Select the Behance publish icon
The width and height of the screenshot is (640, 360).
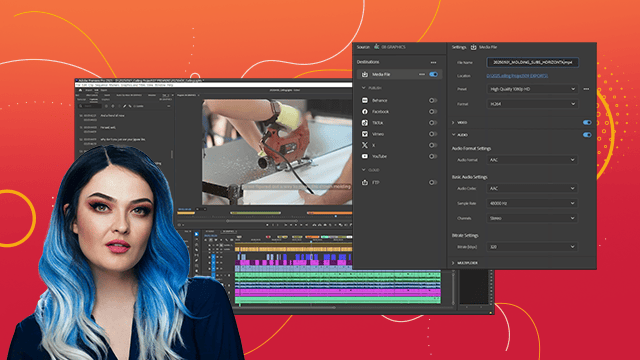364,100
